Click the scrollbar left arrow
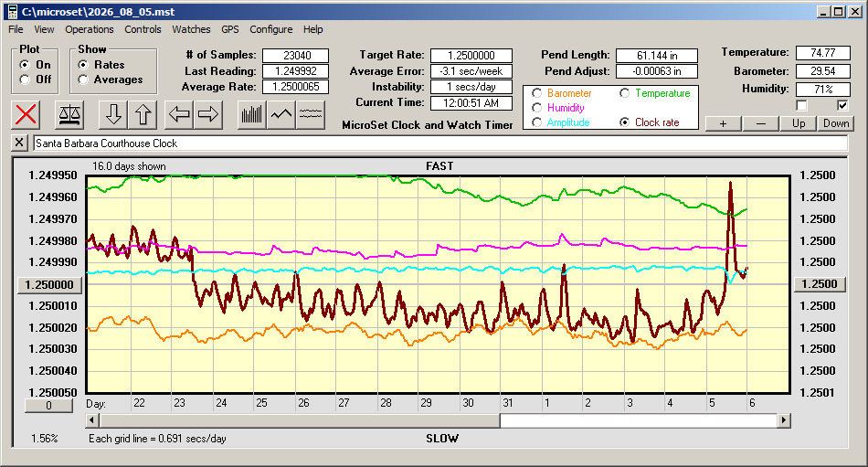 point(92,420)
